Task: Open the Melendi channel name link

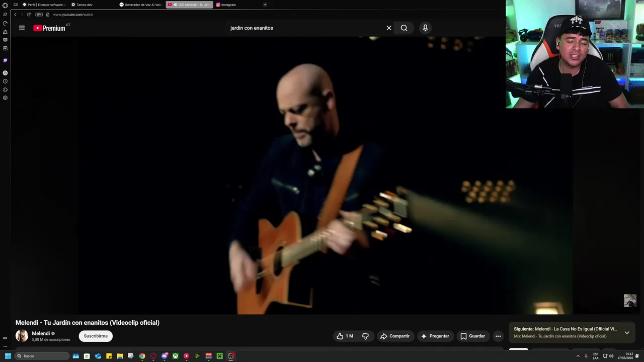Action: click(x=41, y=333)
